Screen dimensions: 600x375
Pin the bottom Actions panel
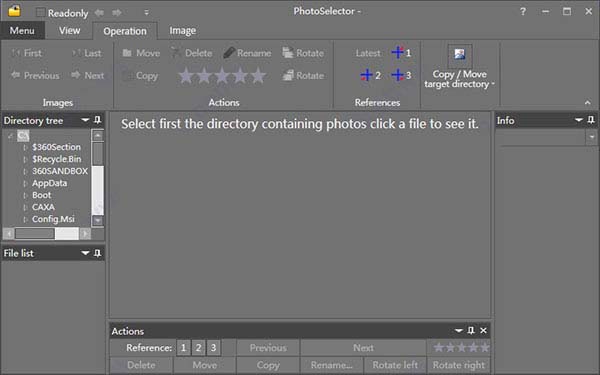(471, 330)
